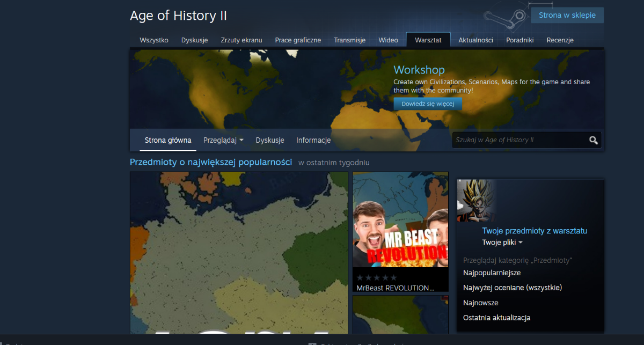Open the Age of History II title link
The image size is (644, 345).
178,16
